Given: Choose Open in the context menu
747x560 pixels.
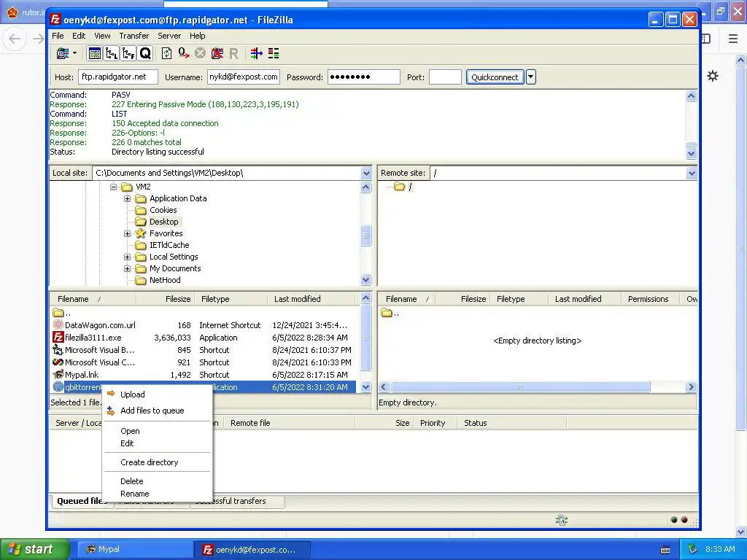Looking at the screenshot, I should tap(158, 431).
